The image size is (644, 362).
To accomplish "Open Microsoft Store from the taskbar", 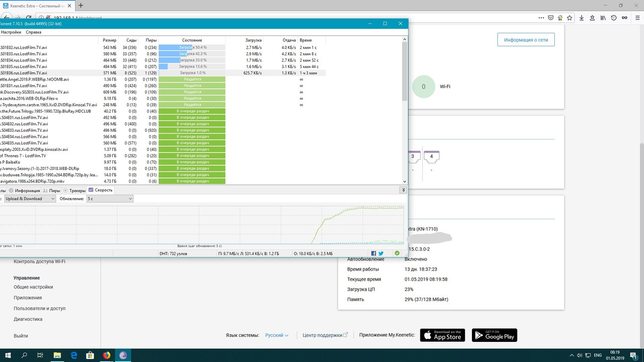I will (x=90, y=355).
